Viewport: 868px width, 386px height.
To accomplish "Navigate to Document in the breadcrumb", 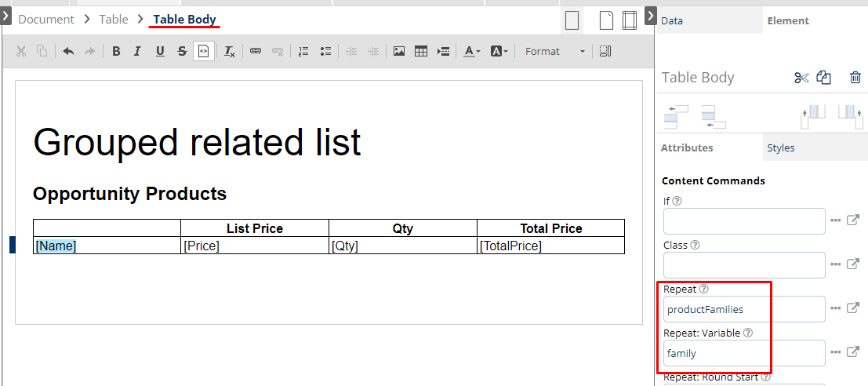I will click(46, 20).
